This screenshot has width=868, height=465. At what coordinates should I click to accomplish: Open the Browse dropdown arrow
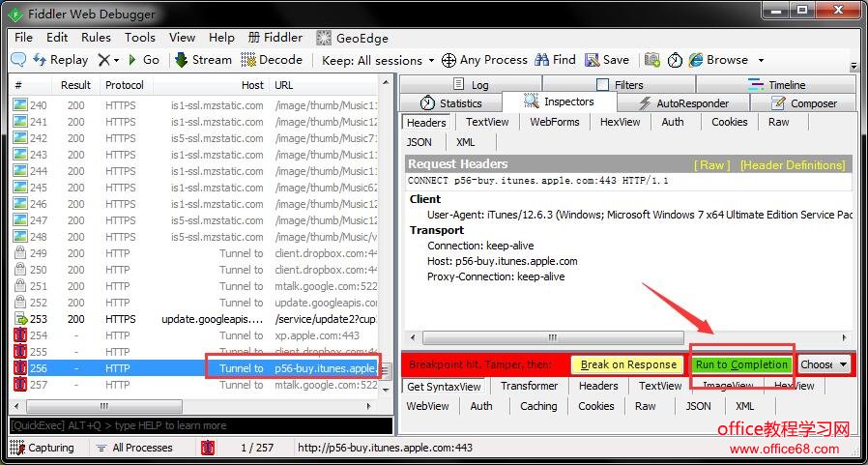(x=761, y=60)
